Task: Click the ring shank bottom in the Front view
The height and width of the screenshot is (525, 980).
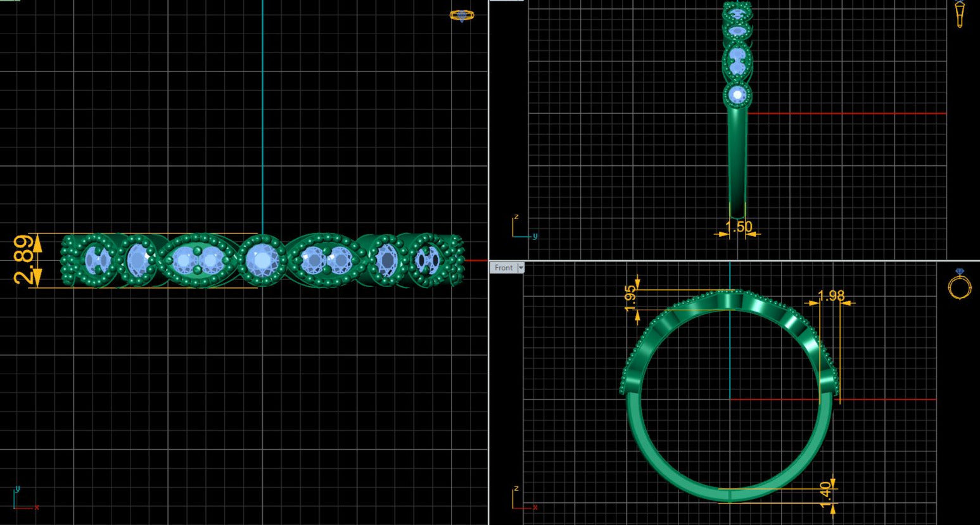Action: [729, 495]
